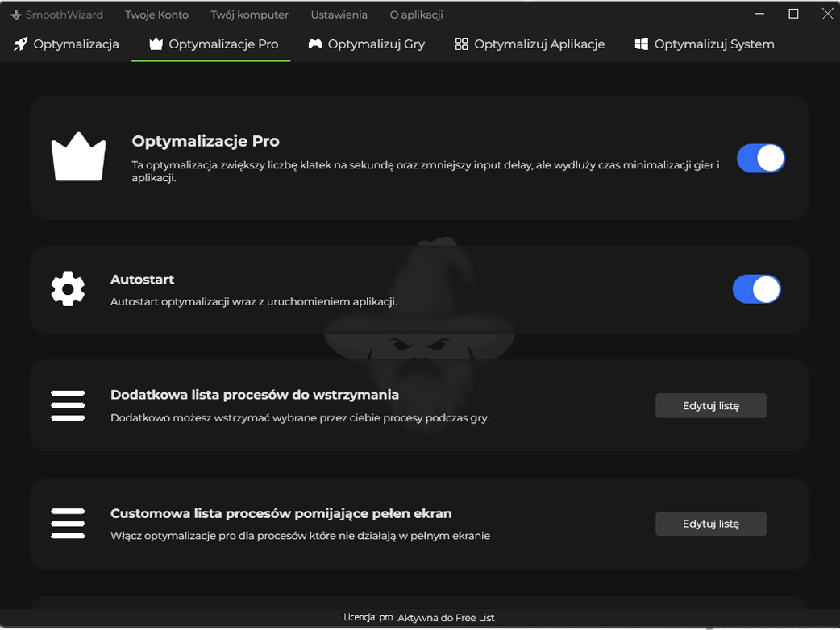The width and height of the screenshot is (840, 630).
Task: Click the list icon beside Customowa lista procesów
Action: tap(68, 524)
